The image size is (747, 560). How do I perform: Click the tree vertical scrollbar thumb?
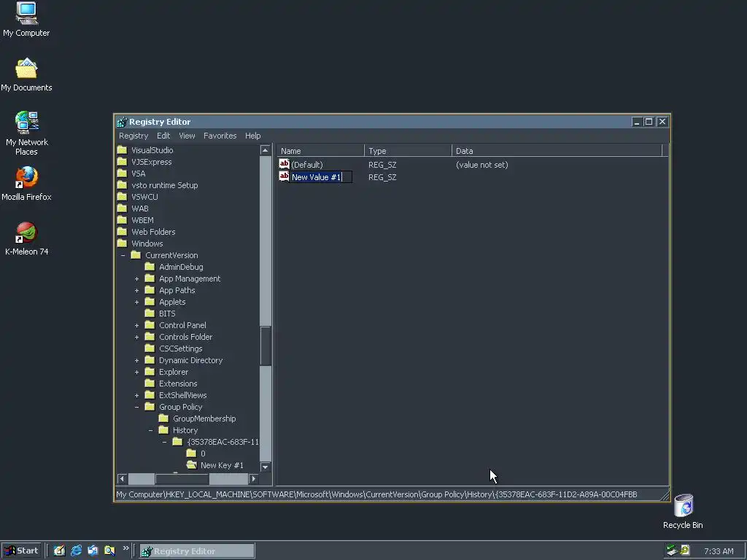point(266,346)
